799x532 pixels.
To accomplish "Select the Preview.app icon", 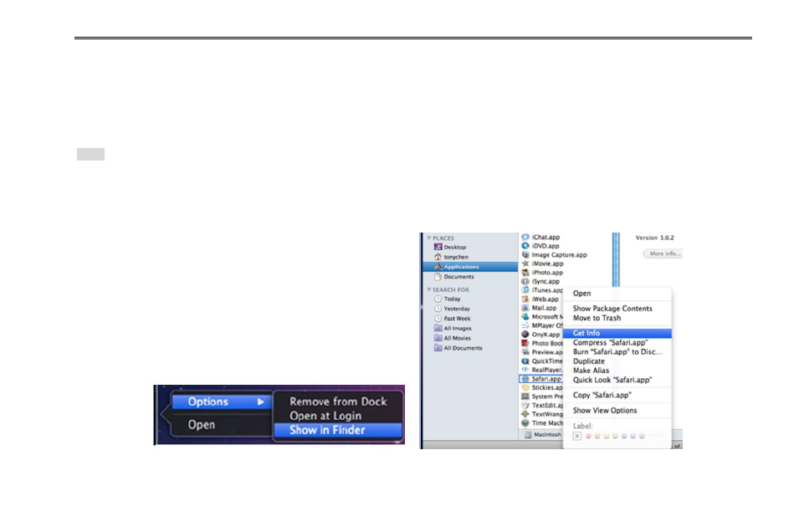I will pos(525,352).
